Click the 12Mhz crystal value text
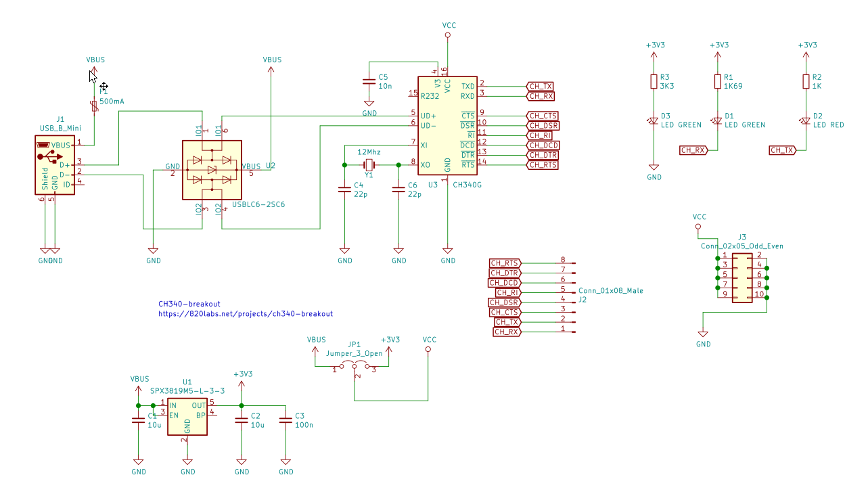 click(x=369, y=152)
